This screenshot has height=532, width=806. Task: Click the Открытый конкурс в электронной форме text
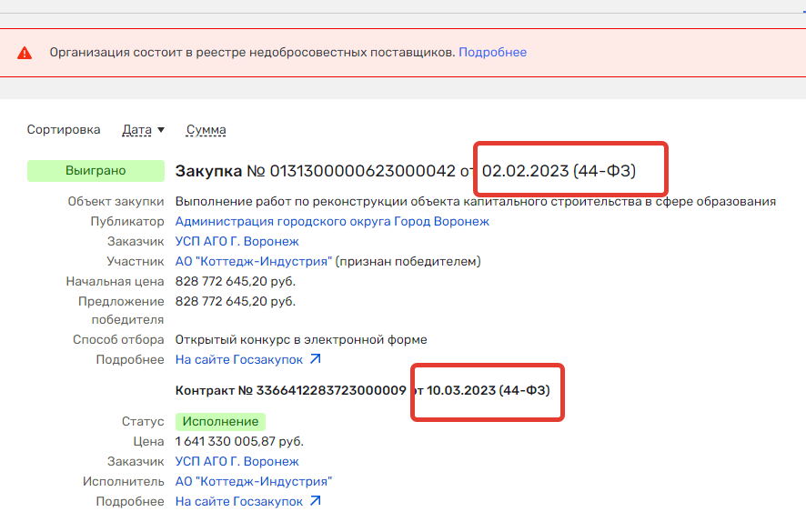300,339
